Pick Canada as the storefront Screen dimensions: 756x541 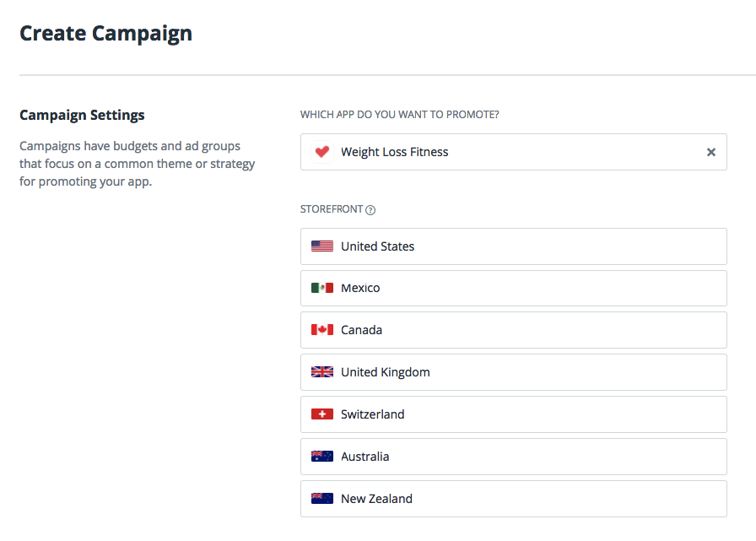(513, 330)
